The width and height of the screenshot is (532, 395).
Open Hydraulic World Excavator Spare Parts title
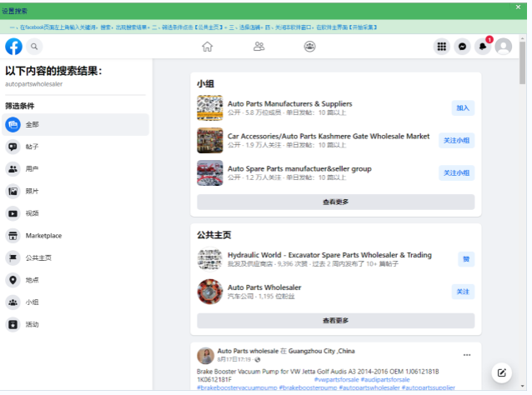click(x=329, y=255)
